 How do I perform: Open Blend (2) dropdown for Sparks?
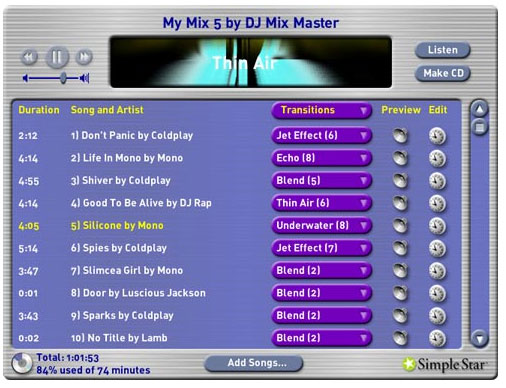pos(321,316)
